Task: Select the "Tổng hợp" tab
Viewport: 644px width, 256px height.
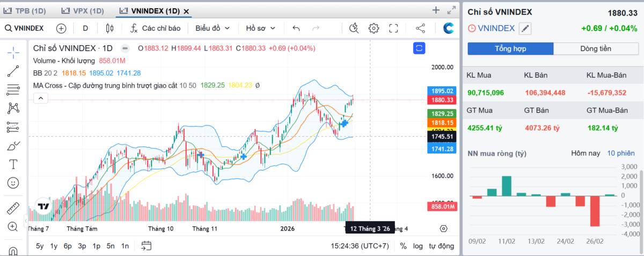Action: [510, 48]
